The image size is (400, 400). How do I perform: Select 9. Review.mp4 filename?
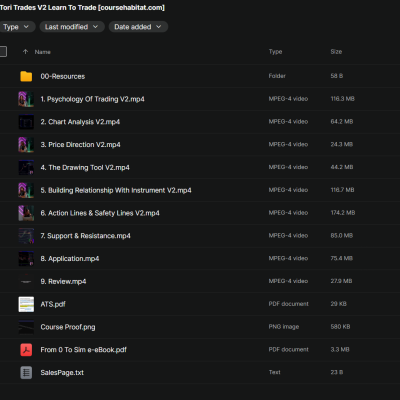click(63, 281)
